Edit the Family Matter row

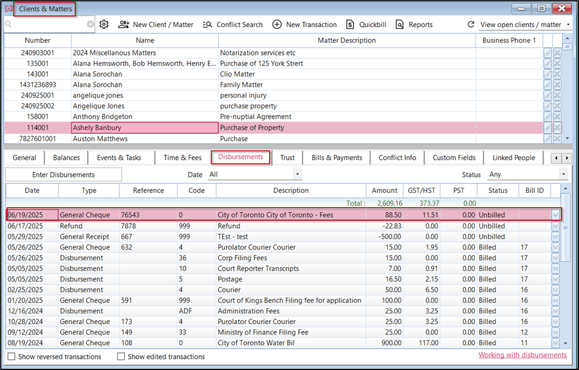(x=547, y=85)
